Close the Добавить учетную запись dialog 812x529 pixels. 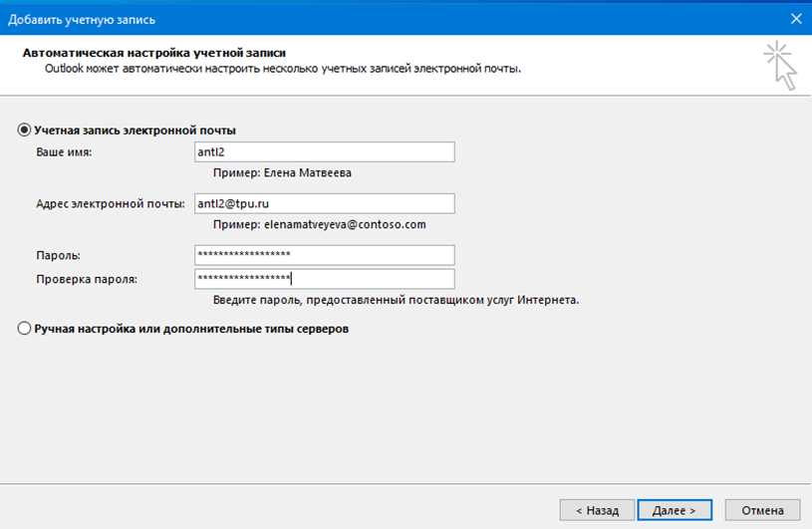796,19
